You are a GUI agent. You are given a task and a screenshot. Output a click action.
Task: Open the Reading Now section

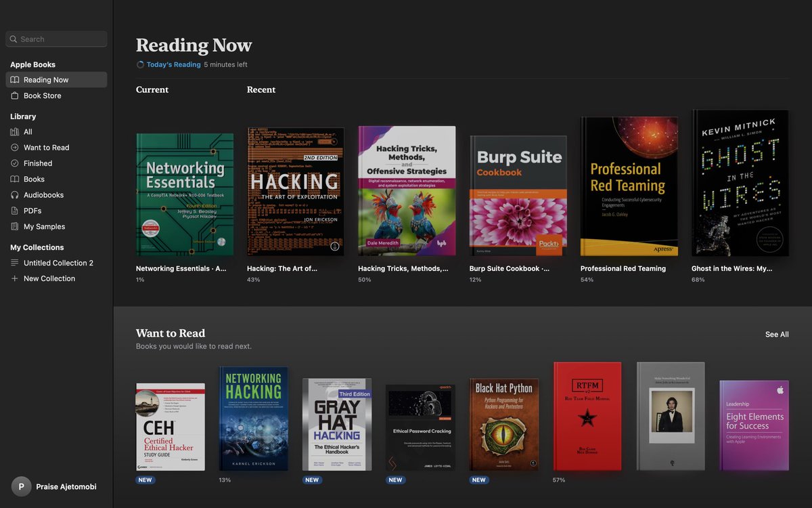tap(56, 80)
